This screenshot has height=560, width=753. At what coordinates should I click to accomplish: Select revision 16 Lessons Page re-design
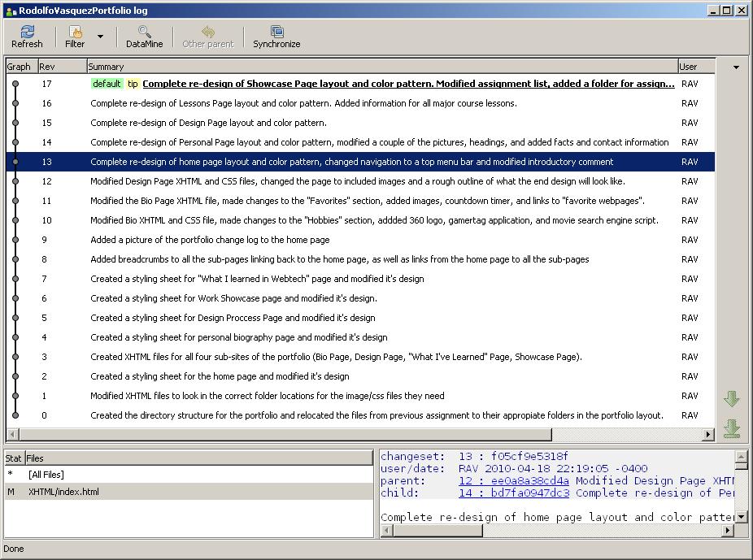(360, 103)
